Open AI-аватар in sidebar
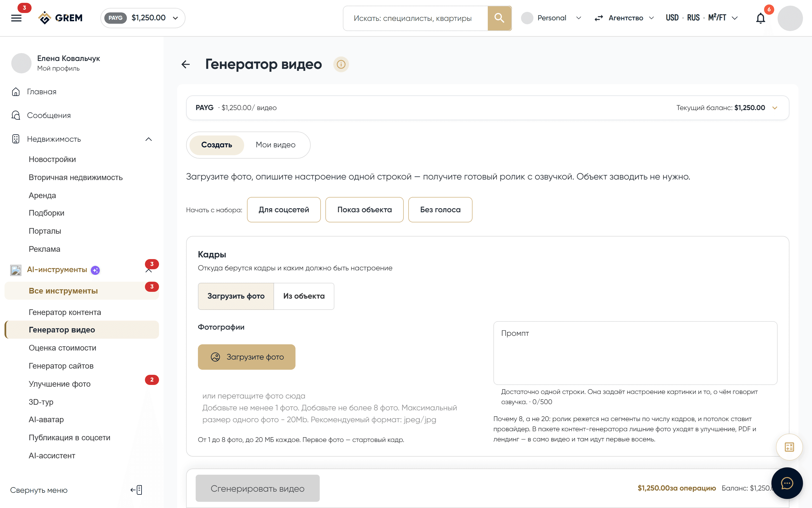812x508 pixels. pos(46,419)
